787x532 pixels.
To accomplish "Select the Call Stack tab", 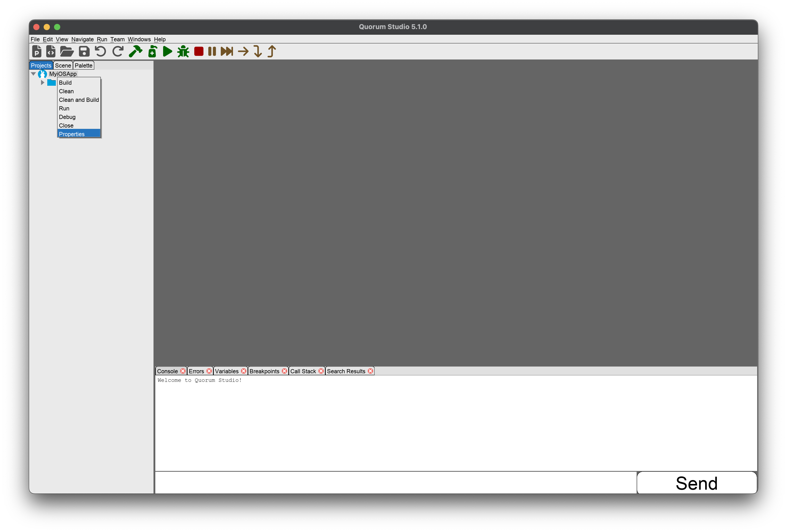I will click(x=303, y=371).
